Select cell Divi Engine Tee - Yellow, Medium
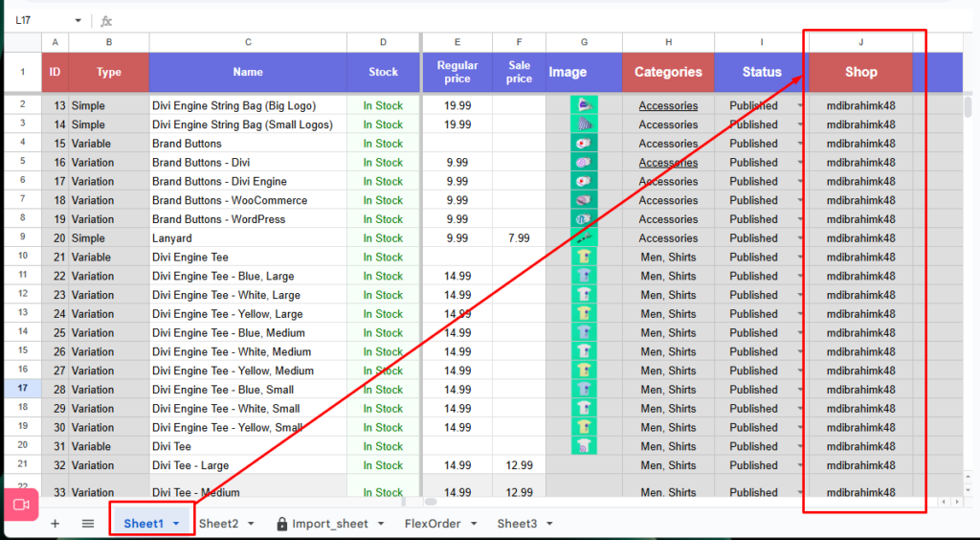This screenshot has height=540, width=980. [248, 371]
